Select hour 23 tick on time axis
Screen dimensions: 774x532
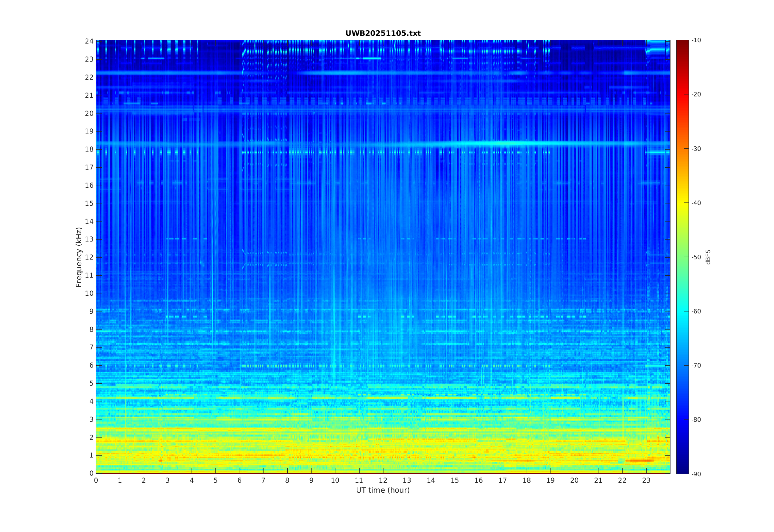pos(646,480)
